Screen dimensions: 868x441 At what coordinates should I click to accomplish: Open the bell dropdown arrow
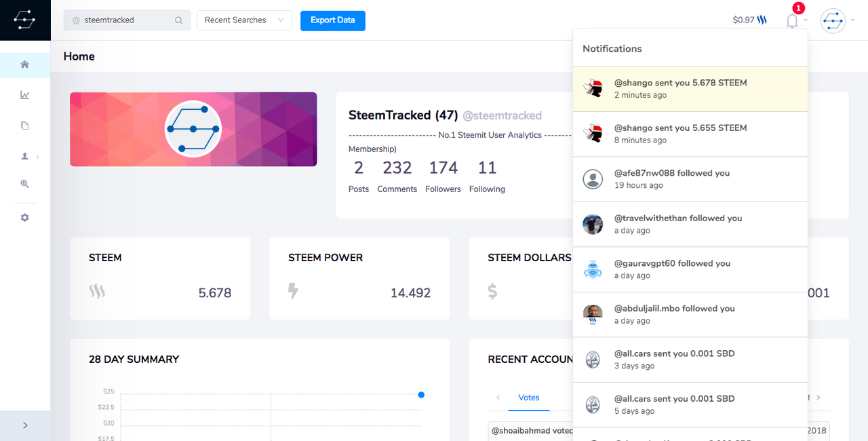806,21
